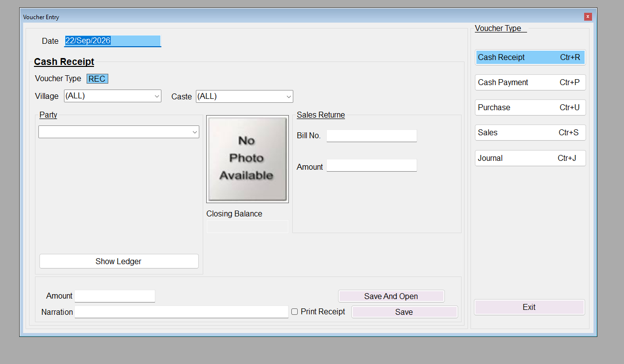Click Save And Open button
624x364 pixels.
coord(391,296)
